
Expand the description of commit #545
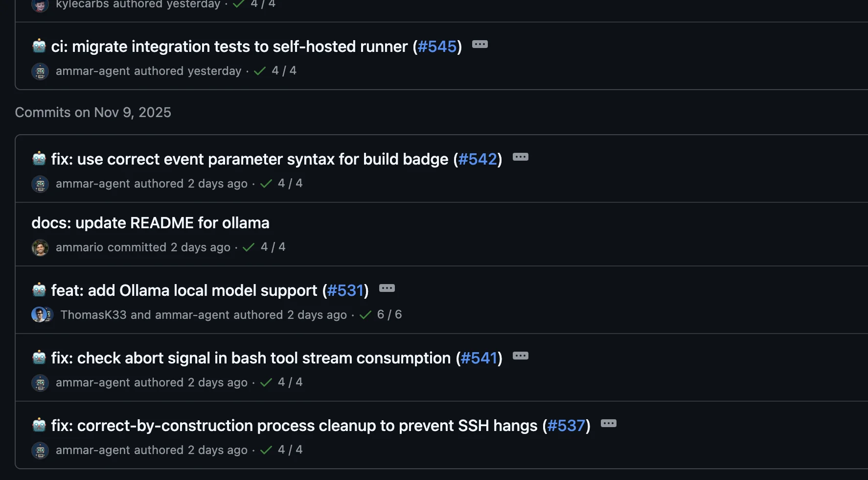(480, 45)
